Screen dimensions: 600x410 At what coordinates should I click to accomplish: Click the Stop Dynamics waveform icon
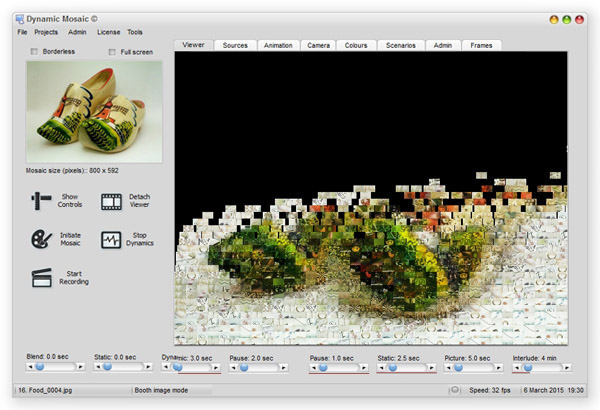[x=110, y=240]
